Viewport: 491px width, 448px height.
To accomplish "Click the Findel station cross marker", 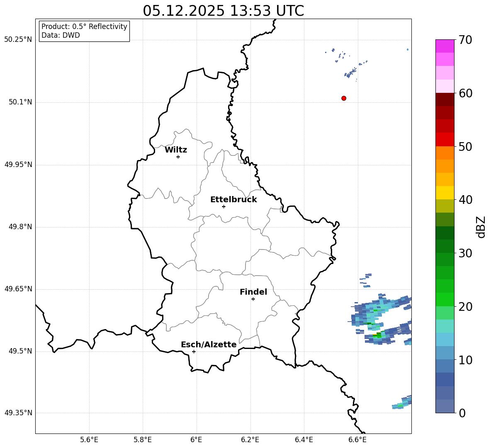I will point(253,299).
